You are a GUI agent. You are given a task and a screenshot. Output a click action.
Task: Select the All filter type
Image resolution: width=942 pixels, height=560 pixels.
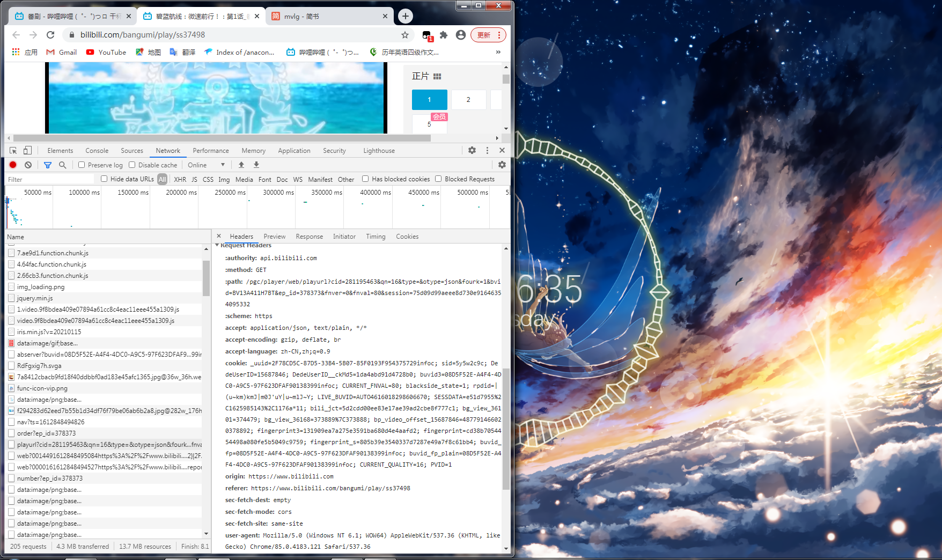[162, 180]
